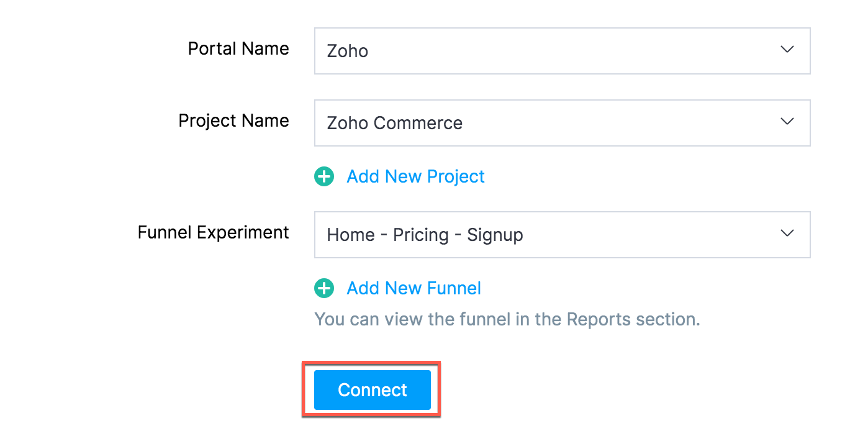Click the word 'Signup' in the funnel field
Image resolution: width=868 pixels, height=426 pixels.
[x=495, y=235]
